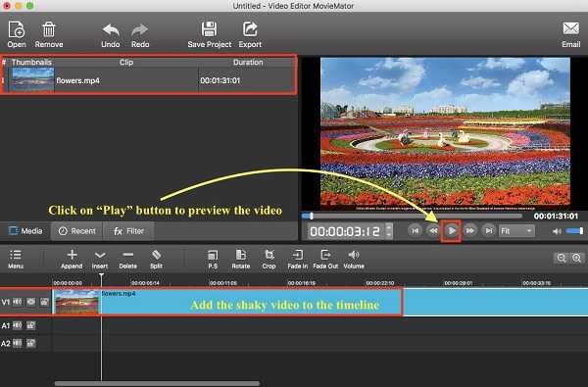Click the 00:00:05:14 ruler mark
The width and height of the screenshot is (588, 387).
point(145,283)
